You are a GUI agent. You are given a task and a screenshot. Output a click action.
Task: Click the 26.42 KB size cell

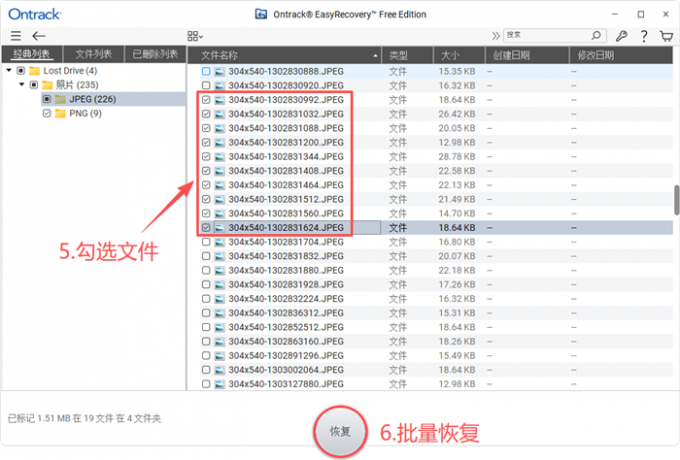pos(457,114)
